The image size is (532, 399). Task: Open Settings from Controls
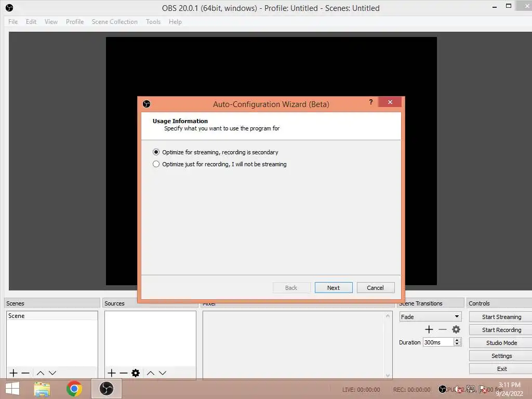(501, 356)
